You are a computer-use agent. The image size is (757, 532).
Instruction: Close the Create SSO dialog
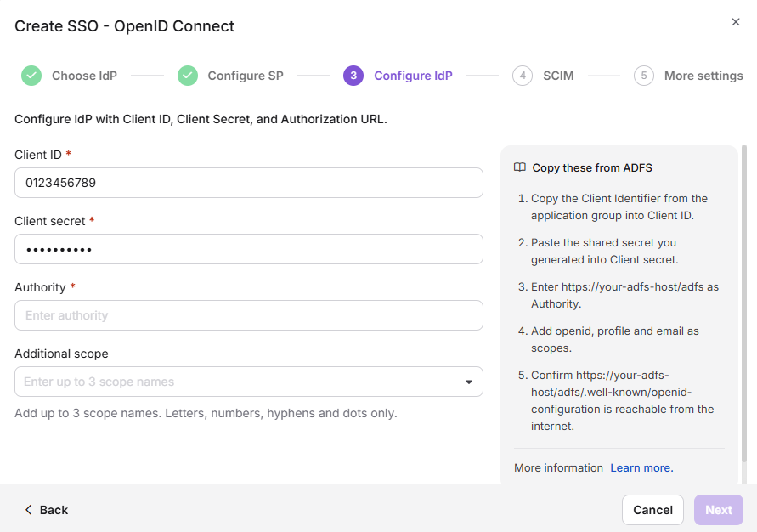coord(735,22)
